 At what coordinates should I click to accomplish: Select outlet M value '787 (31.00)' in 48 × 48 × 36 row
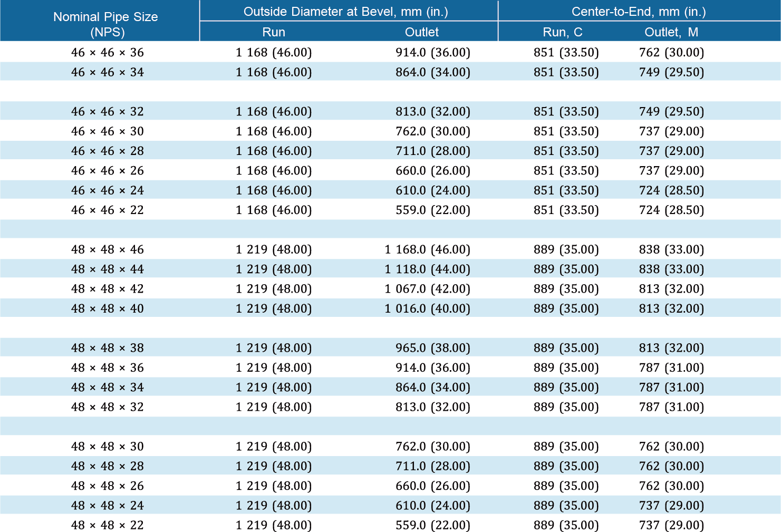(672, 367)
